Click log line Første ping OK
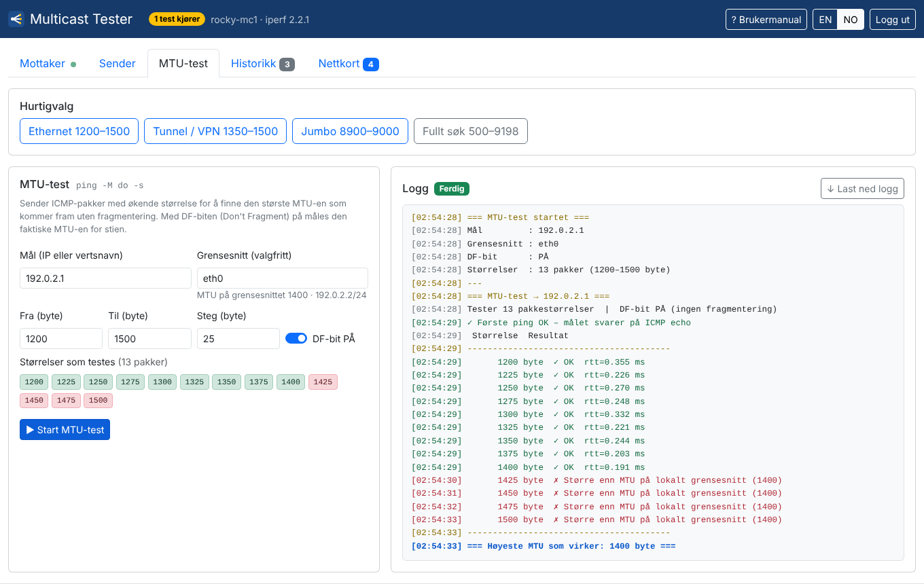924x584 pixels. tap(551, 323)
